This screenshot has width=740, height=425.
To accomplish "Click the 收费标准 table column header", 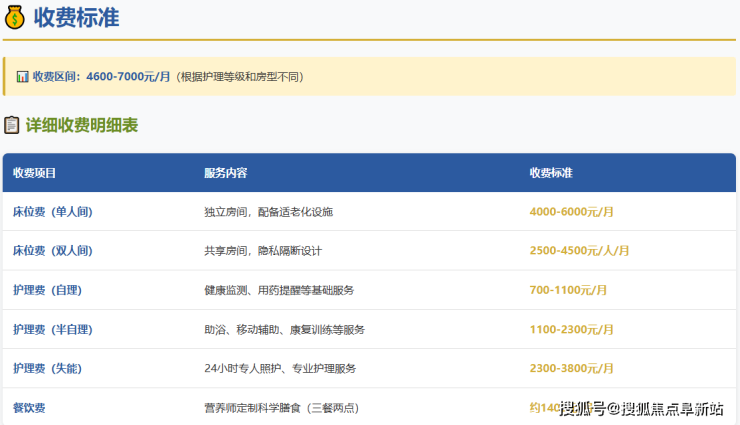I will coord(551,173).
